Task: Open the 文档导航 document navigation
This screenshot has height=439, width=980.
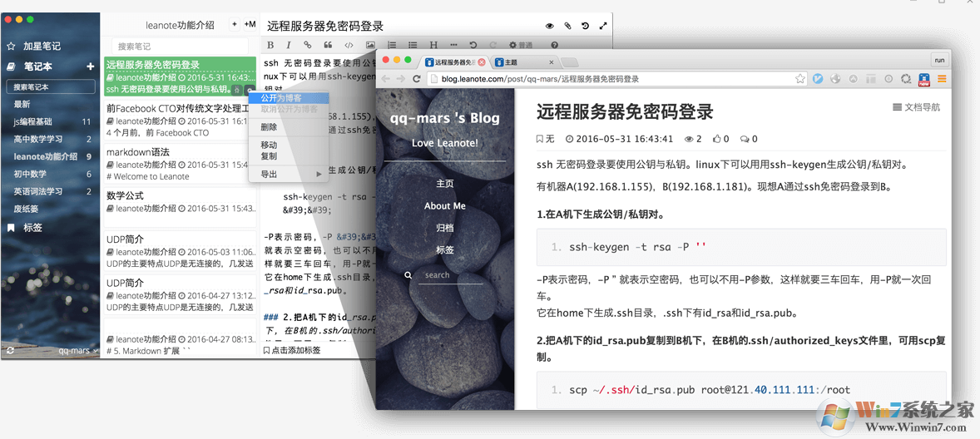Action: [916, 107]
